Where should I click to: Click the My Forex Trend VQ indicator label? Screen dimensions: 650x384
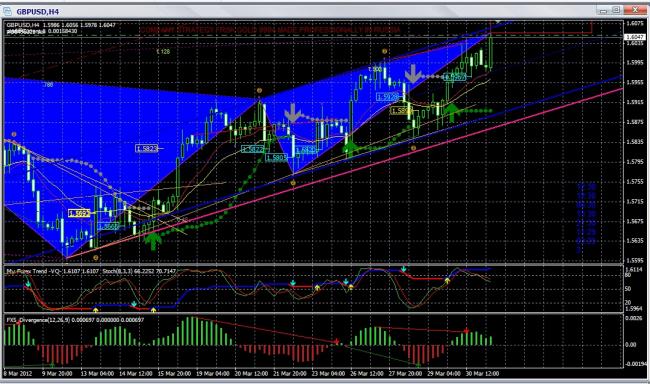[x=34, y=271]
